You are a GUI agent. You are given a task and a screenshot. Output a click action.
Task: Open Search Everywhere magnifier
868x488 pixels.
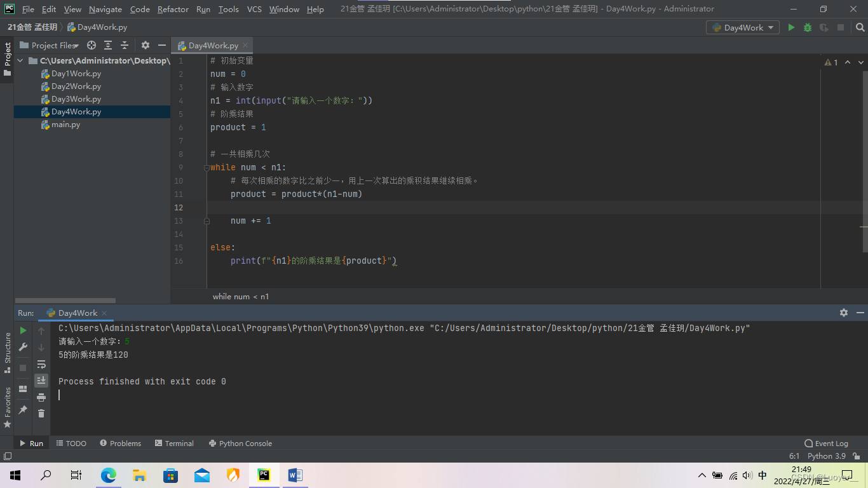coord(860,27)
